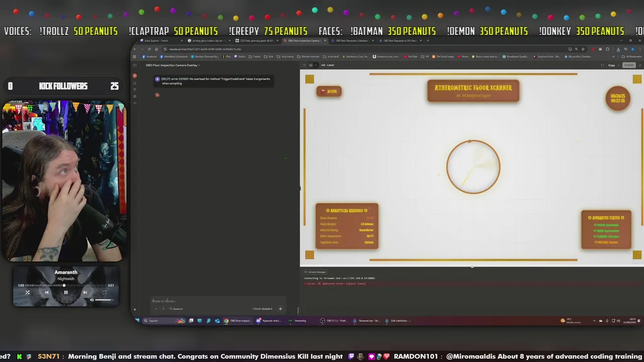Click the date-time round badge in overlay

point(618,98)
